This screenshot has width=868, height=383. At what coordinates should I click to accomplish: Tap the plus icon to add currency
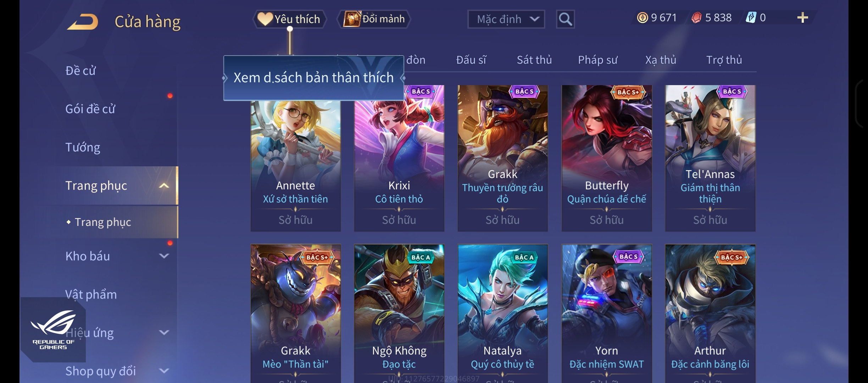click(x=802, y=18)
